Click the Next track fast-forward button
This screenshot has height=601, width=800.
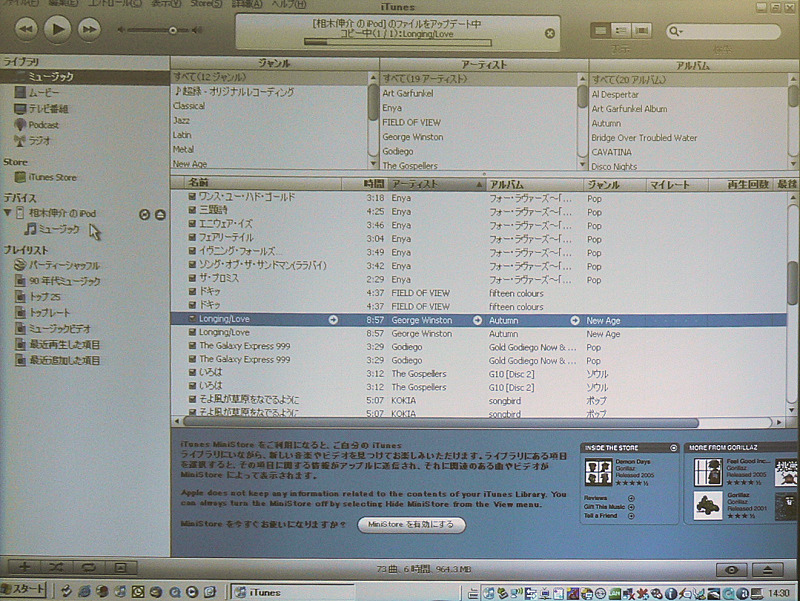89,29
